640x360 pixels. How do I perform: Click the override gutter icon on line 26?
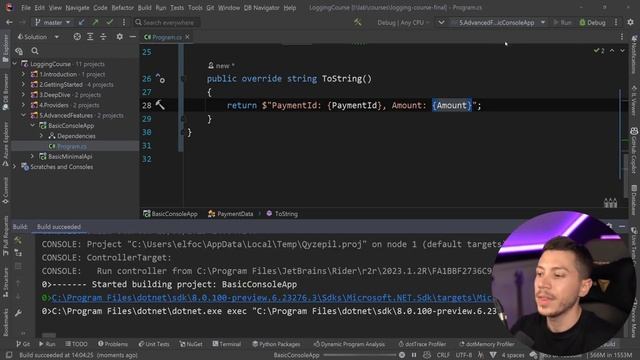click(160, 78)
